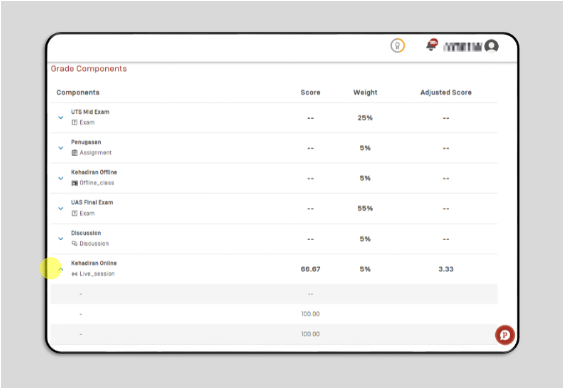
Task: Select the Penugasan title
Action: click(x=86, y=142)
